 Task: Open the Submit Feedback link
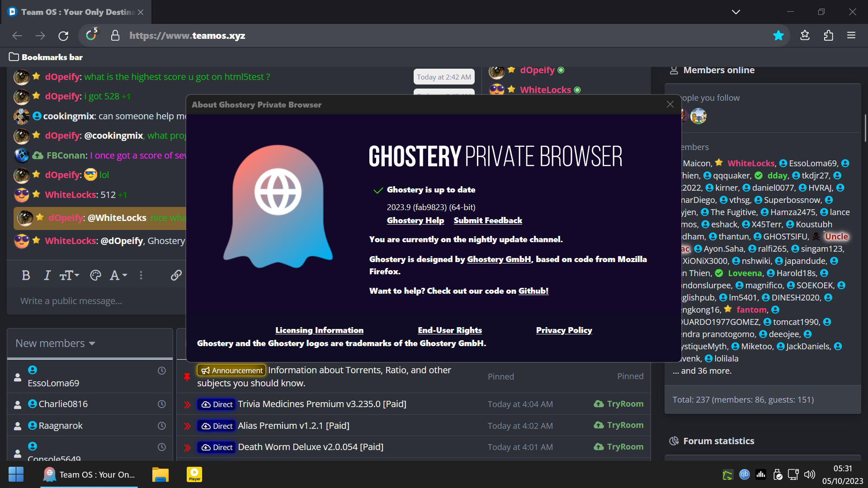(x=488, y=221)
